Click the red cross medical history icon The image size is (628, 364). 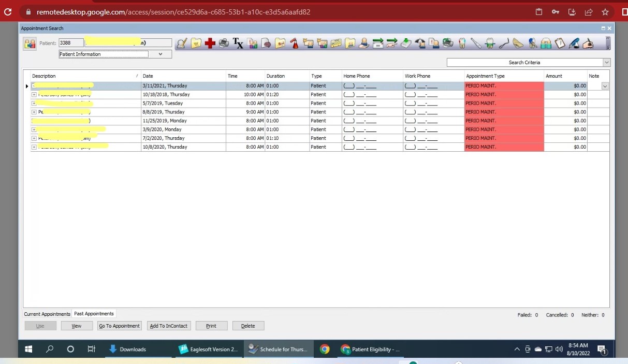point(210,43)
